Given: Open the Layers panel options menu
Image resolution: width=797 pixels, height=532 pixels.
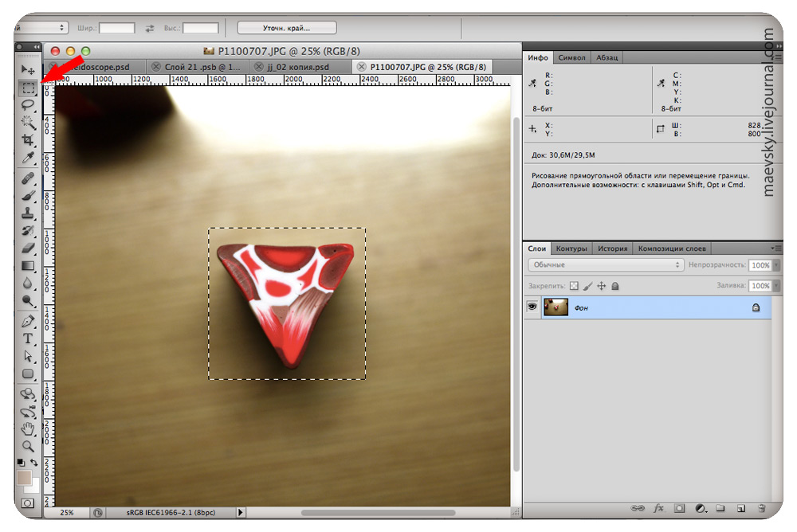Looking at the screenshot, I should tap(775, 248).
